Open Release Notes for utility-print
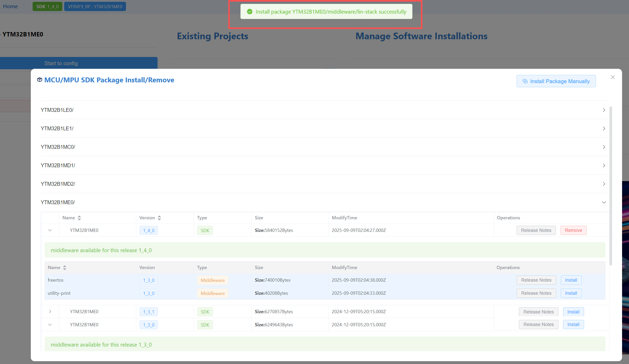Screen dimensions: 629x364 click(536, 293)
